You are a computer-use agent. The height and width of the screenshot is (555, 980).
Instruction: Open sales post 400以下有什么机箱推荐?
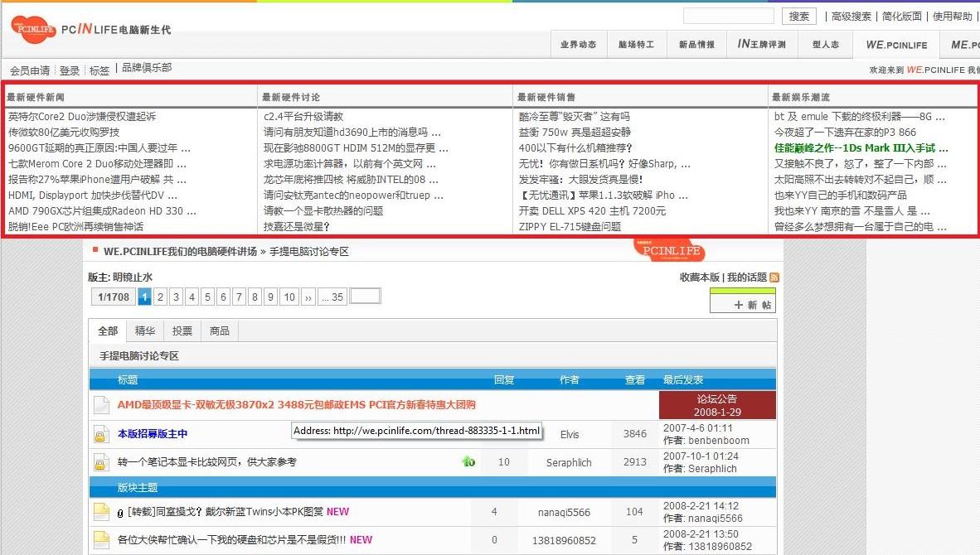click(x=575, y=148)
